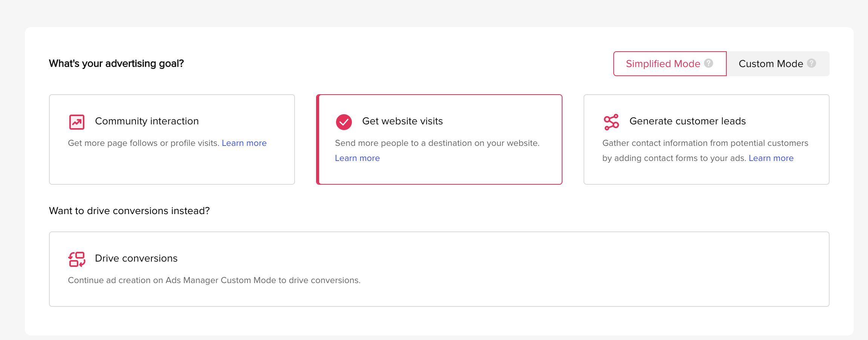
Task: Open the Custom Mode help question mark
Action: (x=811, y=63)
